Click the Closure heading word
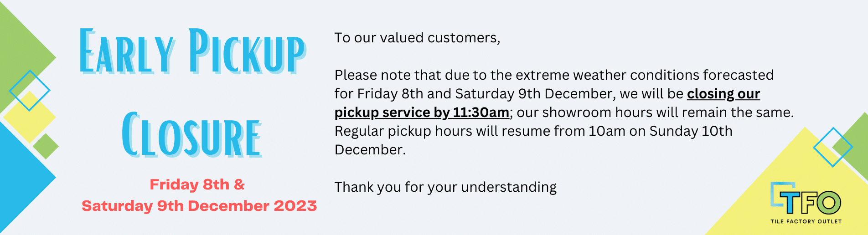 coord(192,134)
